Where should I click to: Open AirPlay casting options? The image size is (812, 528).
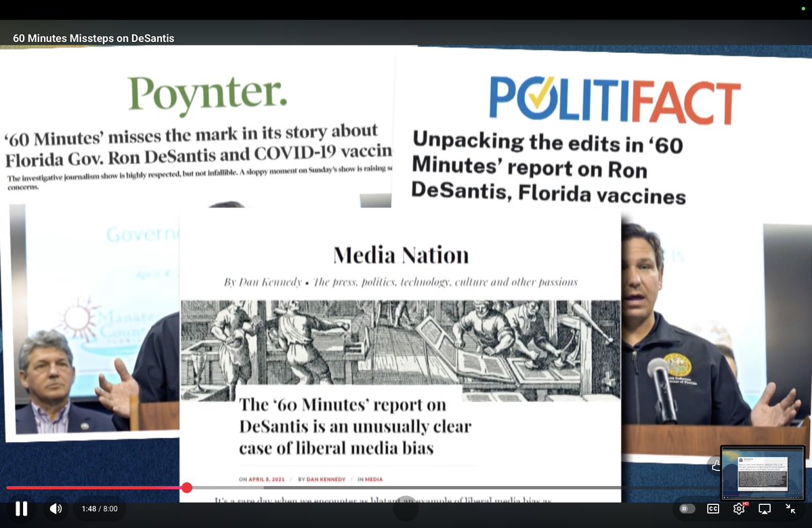[x=765, y=509]
